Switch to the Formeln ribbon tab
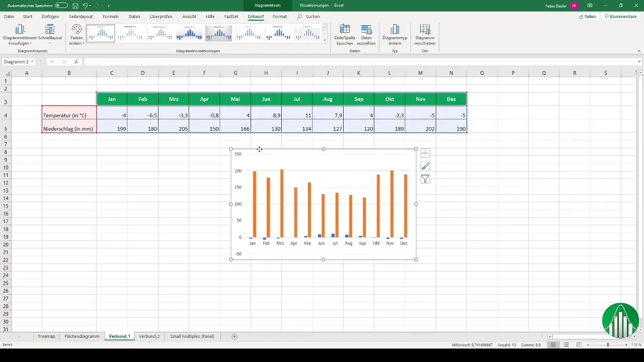This screenshot has width=644, height=362. (111, 17)
